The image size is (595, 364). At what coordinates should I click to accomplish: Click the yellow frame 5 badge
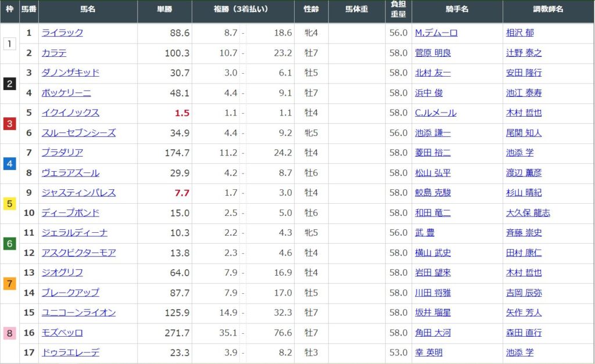(9, 204)
